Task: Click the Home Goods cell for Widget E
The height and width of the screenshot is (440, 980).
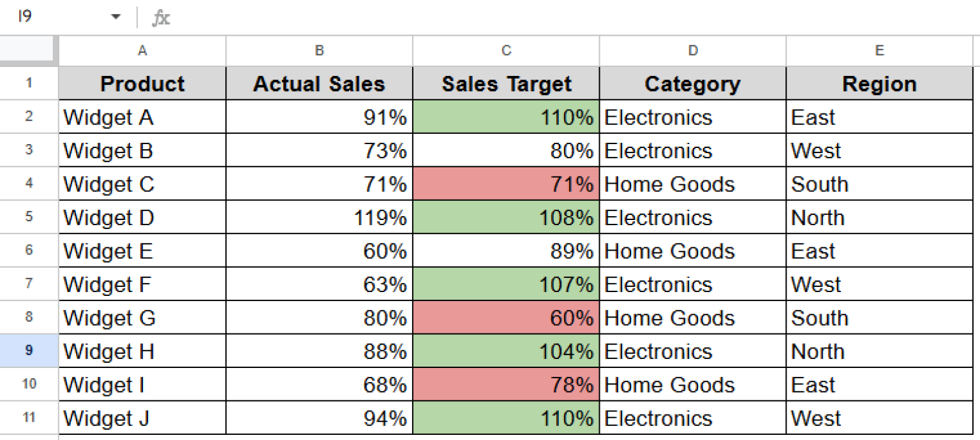Action: pos(692,251)
